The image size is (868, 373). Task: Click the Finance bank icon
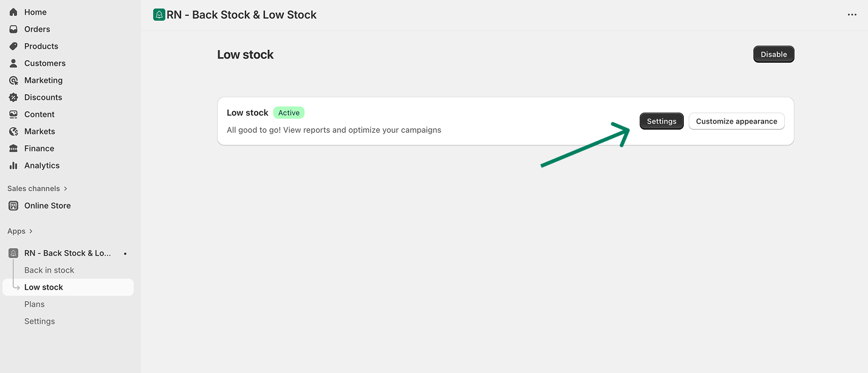[x=13, y=148]
